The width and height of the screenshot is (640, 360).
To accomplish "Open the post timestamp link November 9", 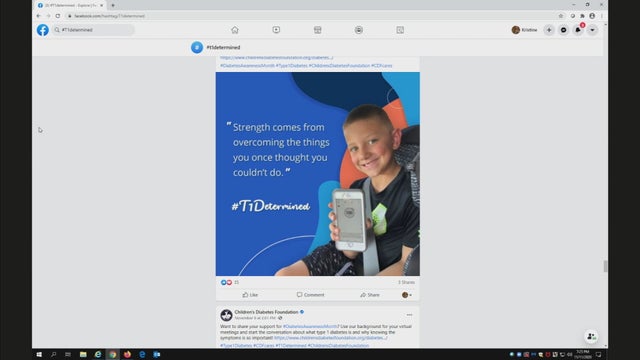I will [255, 318].
